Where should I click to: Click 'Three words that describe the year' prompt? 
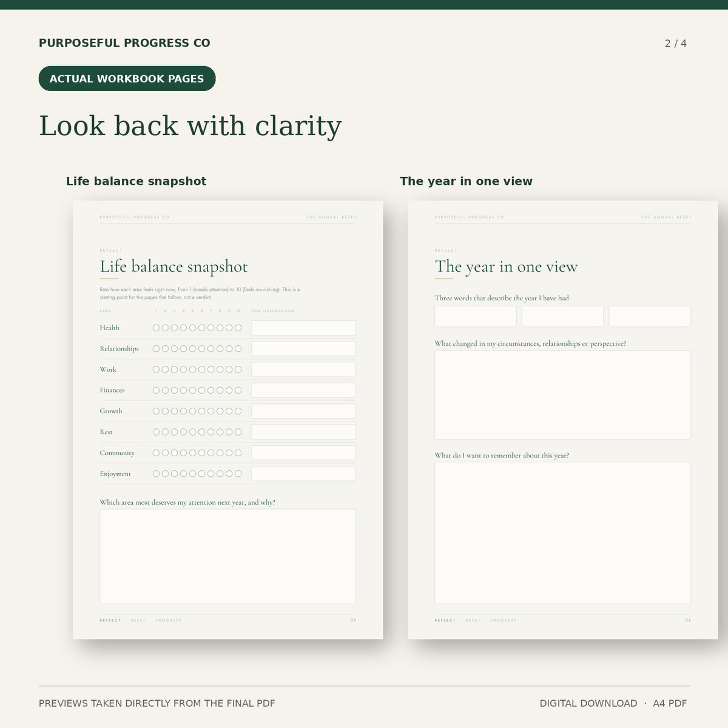tap(502, 298)
